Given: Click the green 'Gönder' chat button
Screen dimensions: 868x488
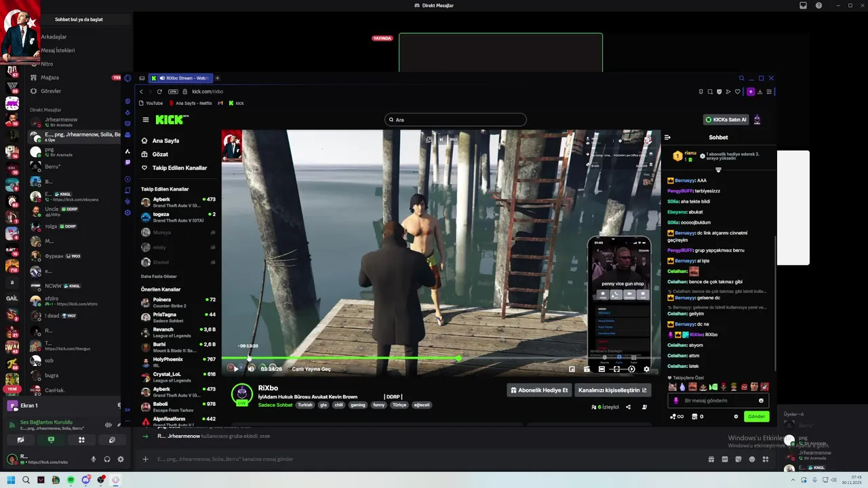Looking at the screenshot, I should (756, 416).
